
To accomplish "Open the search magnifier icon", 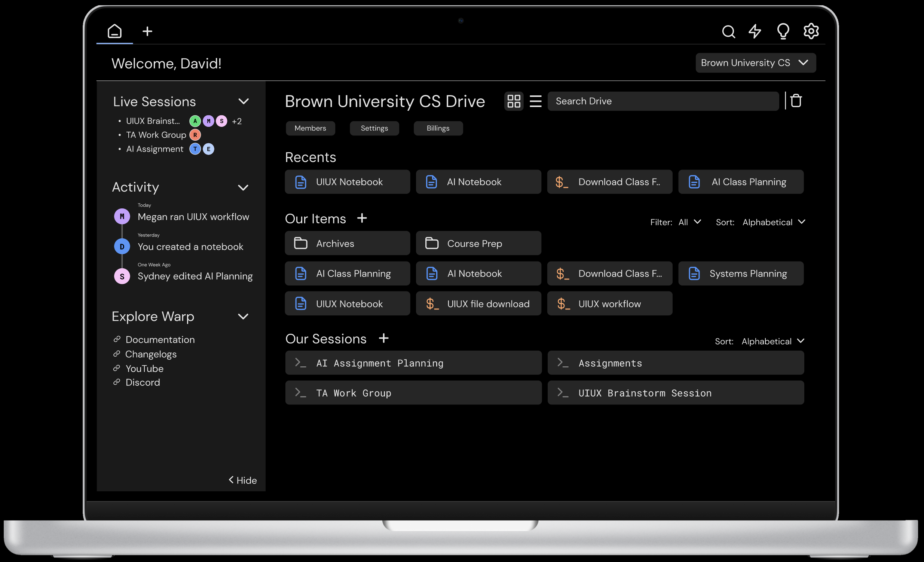I will (728, 31).
